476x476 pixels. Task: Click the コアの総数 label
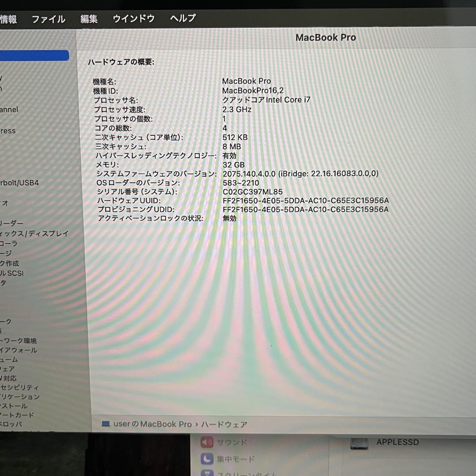pyautogui.click(x=113, y=128)
